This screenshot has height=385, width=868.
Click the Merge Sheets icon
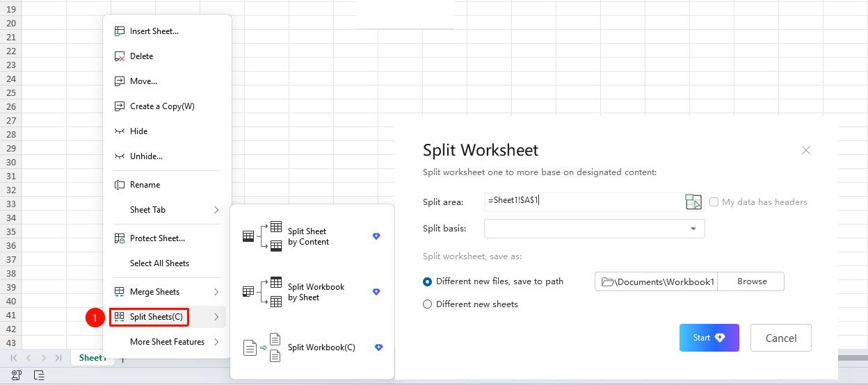tap(119, 292)
